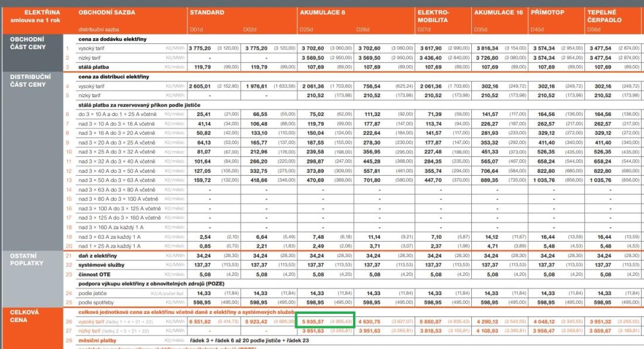The image size is (644, 349).
Task: Select the total price value 5 935,57
Action: coord(313,321)
